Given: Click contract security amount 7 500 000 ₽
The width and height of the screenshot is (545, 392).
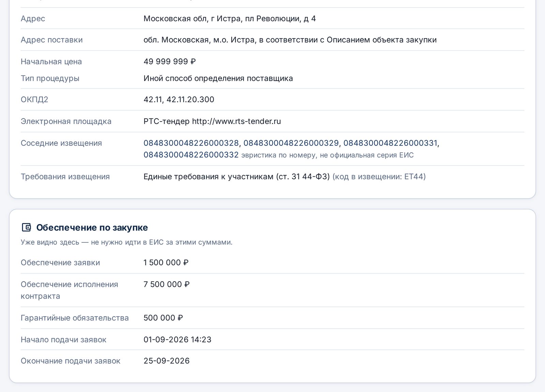Looking at the screenshot, I should pos(167,284).
